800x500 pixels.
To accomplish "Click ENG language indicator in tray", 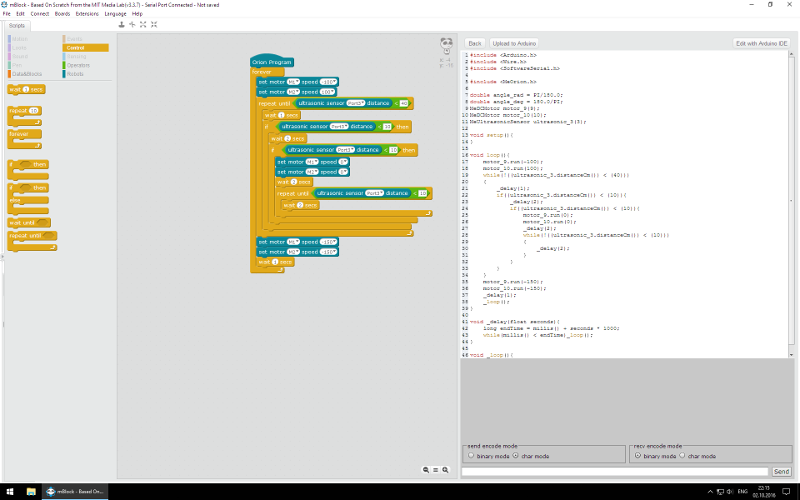I will coord(743,492).
